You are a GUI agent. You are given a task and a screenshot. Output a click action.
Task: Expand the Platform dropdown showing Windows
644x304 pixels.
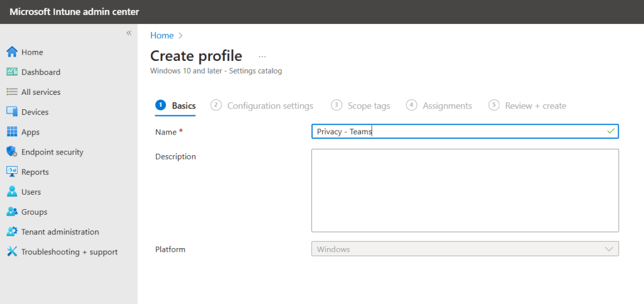(x=465, y=249)
